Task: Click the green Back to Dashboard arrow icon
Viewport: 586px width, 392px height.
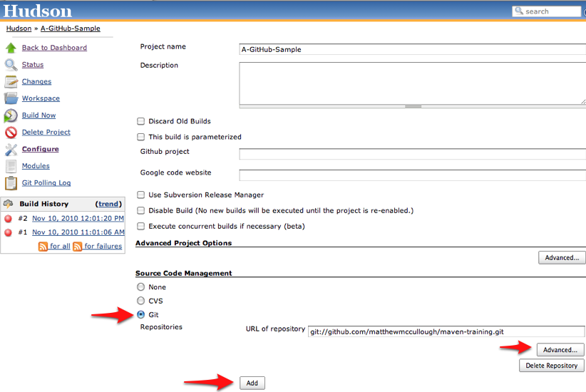Action: coord(11,48)
